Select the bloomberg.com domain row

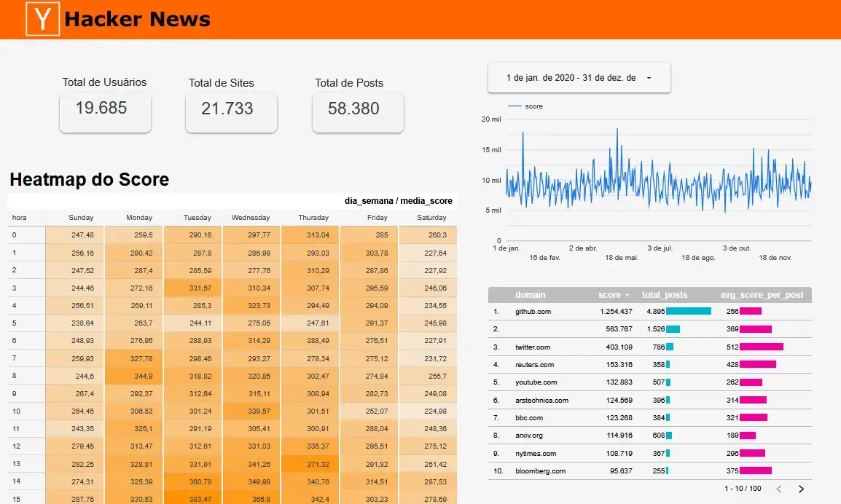(649, 470)
